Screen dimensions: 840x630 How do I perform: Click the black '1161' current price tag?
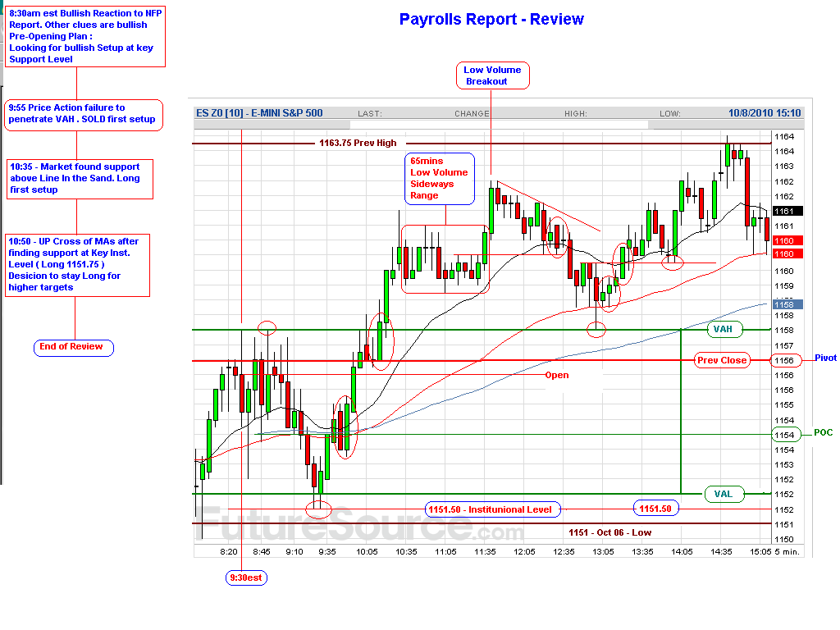coord(787,211)
